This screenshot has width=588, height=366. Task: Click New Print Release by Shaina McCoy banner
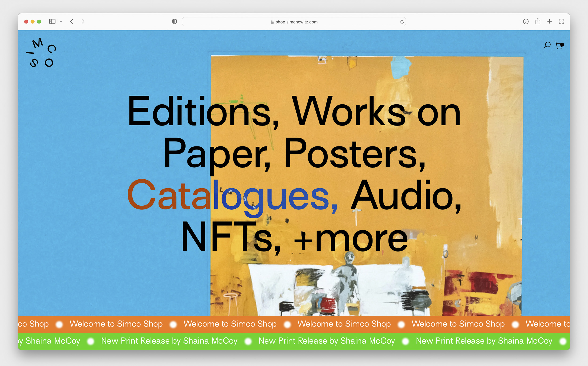pos(326,341)
